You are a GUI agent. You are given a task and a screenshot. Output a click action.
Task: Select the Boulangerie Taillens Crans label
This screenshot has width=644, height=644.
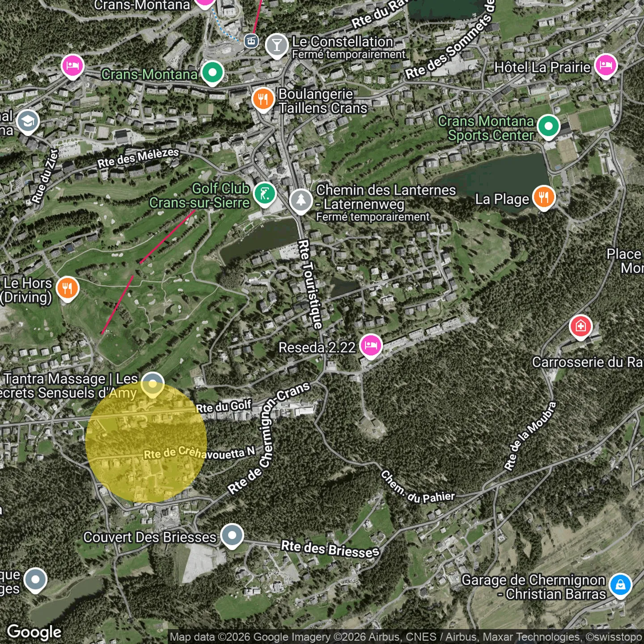[x=323, y=101]
